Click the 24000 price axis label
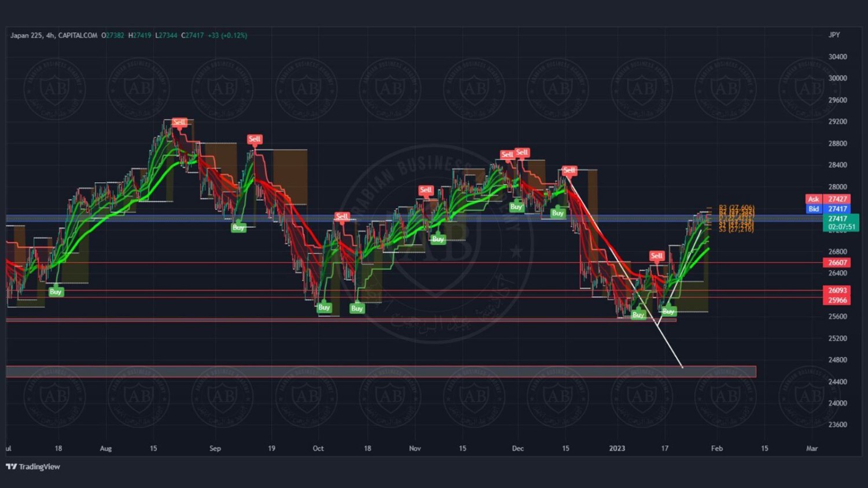The width and height of the screenshot is (868, 488). click(x=837, y=403)
